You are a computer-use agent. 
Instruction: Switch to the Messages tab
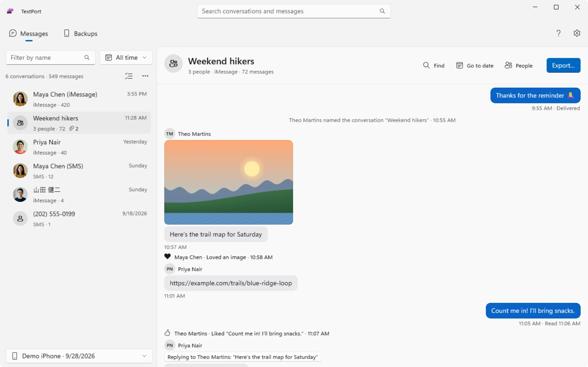coord(29,34)
